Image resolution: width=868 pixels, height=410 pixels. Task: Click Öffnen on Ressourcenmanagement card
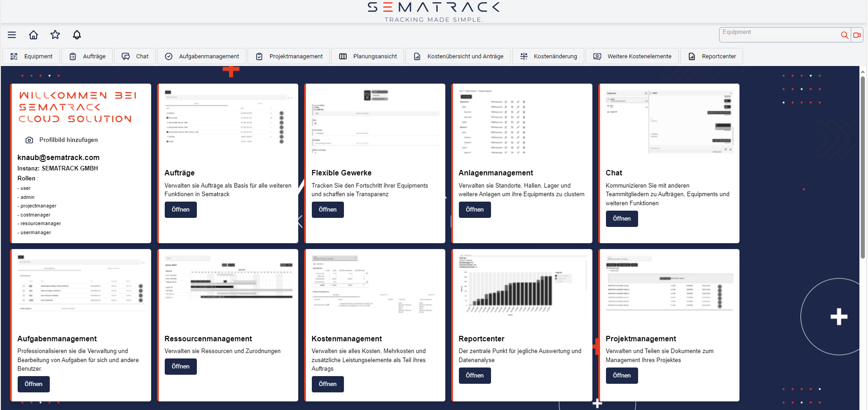181,367
